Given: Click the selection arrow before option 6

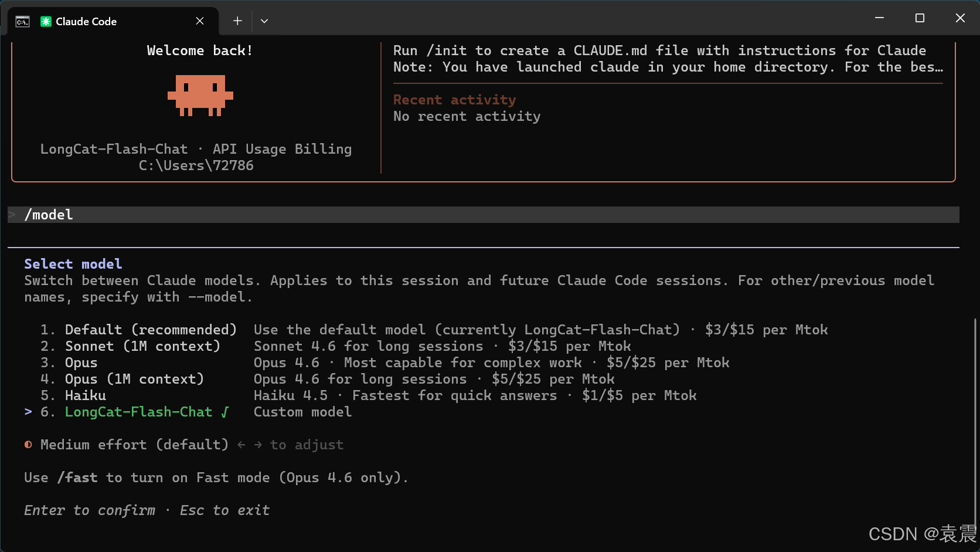Looking at the screenshot, I should pos(28,412).
